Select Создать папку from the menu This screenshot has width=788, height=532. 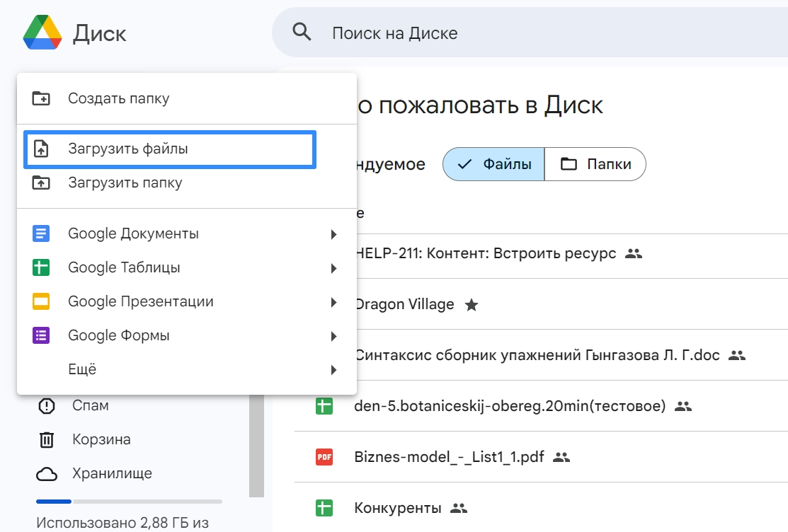[x=118, y=98]
